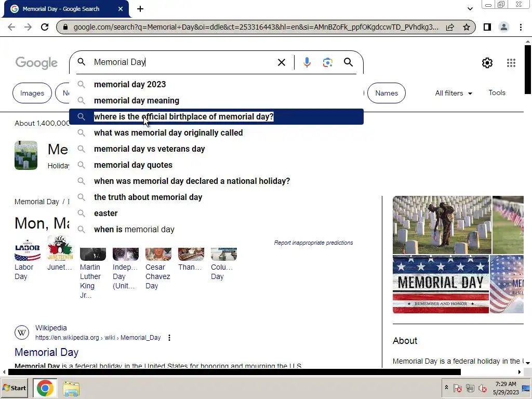Start voice search with microphone icon
Screen dimensions: 532x399
(x=307, y=62)
